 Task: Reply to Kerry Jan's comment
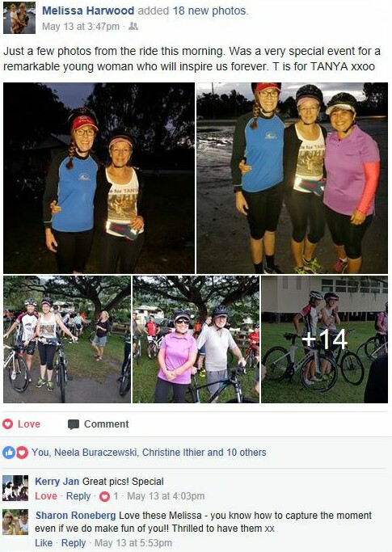pyautogui.click(x=78, y=496)
